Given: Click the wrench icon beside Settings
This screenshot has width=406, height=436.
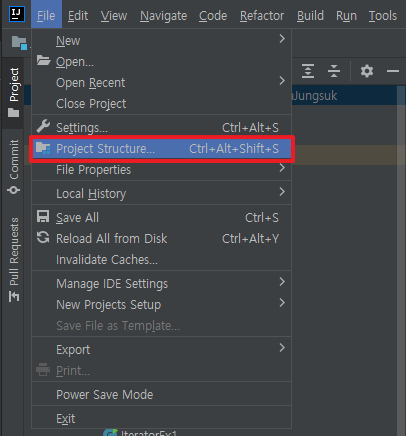Looking at the screenshot, I should coord(43,127).
